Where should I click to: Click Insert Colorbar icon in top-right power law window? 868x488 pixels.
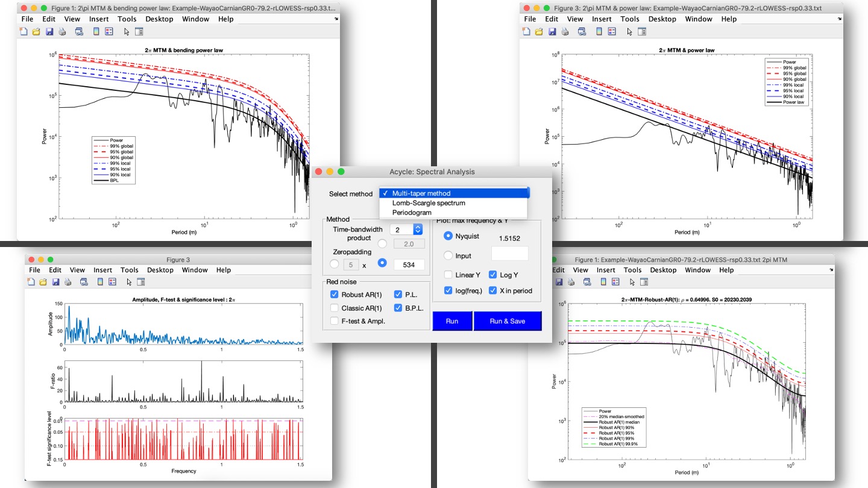(x=599, y=31)
